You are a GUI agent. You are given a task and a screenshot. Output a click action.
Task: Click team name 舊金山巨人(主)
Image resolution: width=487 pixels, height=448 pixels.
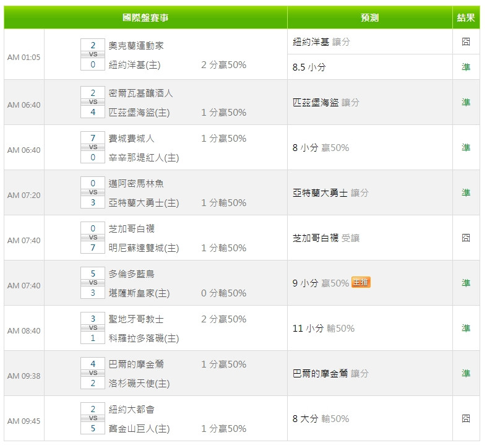139,429
